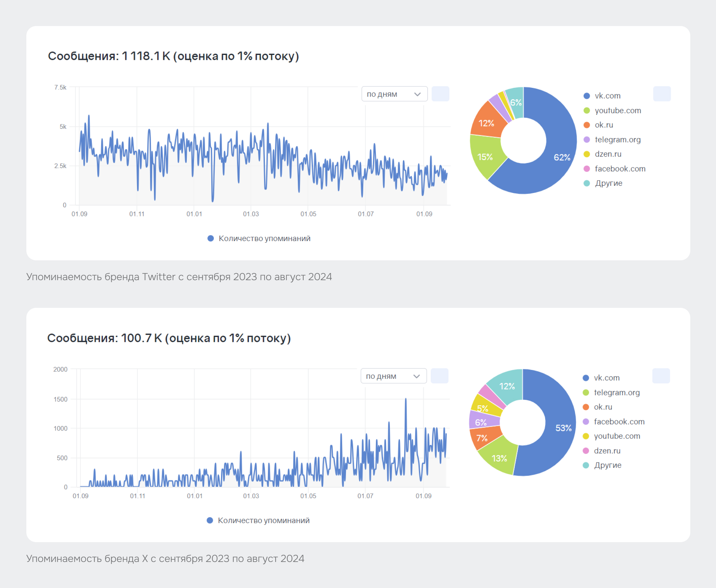Click the '7.5k' axis label on Twitter chart
Image resolution: width=716 pixels, height=588 pixels.
60,88
